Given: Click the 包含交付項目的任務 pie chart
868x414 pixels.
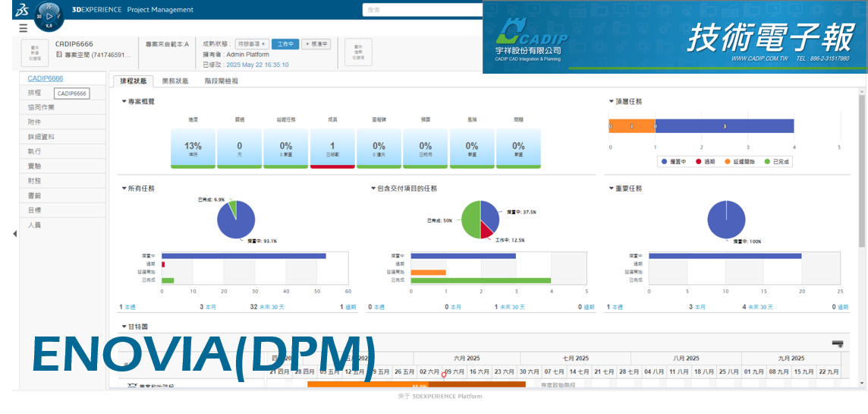Looking at the screenshot, I should pyautogui.click(x=480, y=220).
